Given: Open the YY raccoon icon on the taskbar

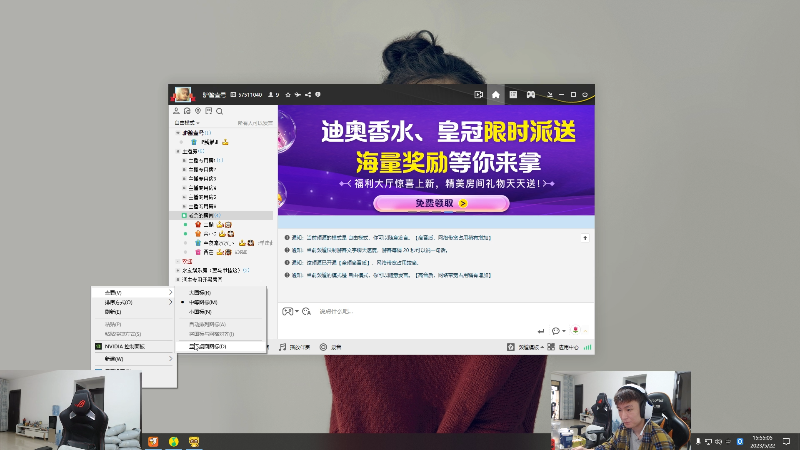Looking at the screenshot, I should pos(194,441).
